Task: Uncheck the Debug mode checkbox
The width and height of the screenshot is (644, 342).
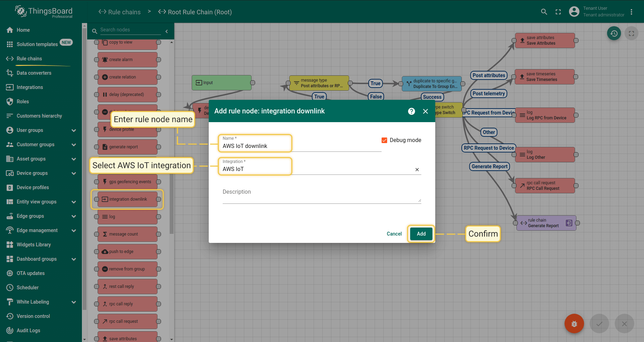Action: click(384, 140)
